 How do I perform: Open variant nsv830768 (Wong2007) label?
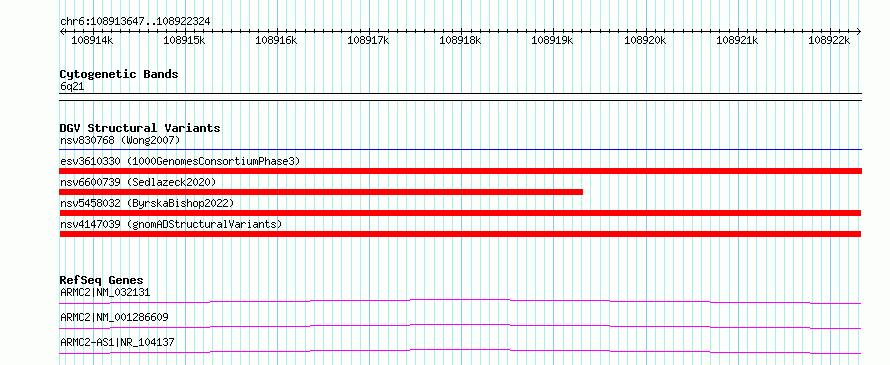point(120,140)
